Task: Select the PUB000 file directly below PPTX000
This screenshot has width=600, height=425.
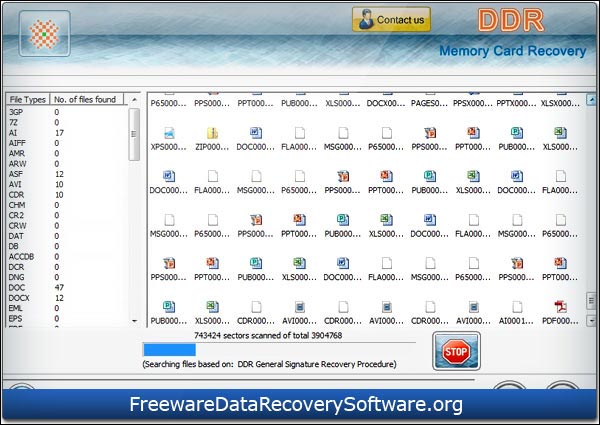Action: tap(517, 133)
